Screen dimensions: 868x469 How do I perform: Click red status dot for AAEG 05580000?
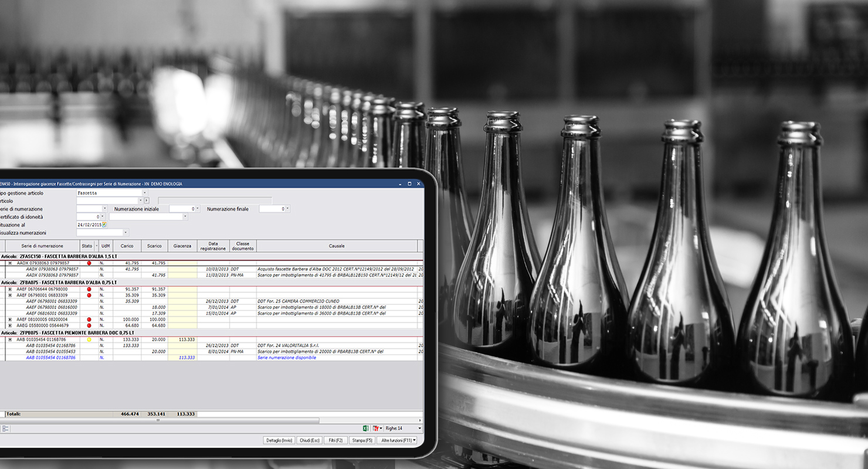89,325
